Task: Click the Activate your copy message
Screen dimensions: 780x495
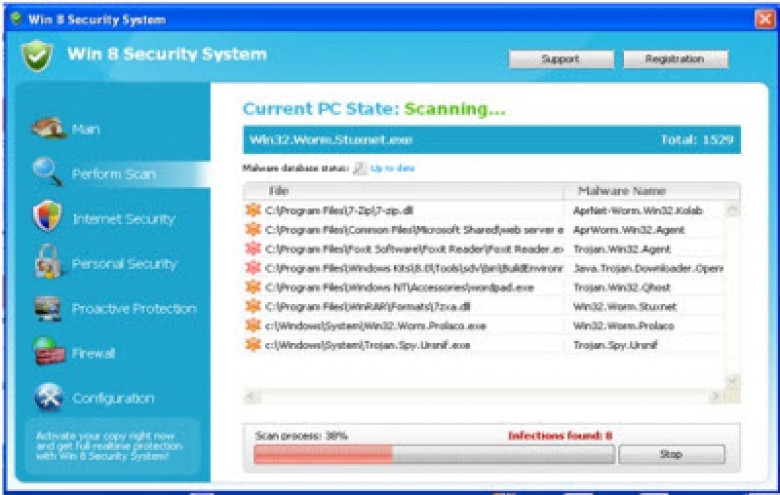Action: [109, 446]
